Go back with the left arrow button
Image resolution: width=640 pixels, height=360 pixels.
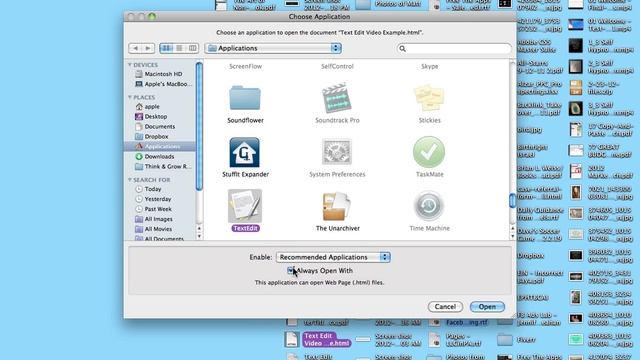(135, 48)
